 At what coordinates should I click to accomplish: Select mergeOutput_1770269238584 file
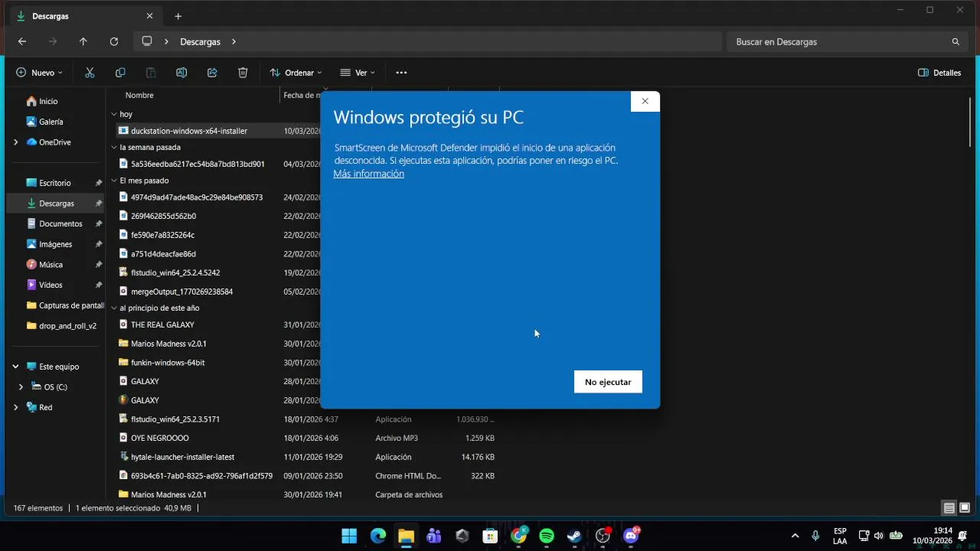click(x=181, y=292)
